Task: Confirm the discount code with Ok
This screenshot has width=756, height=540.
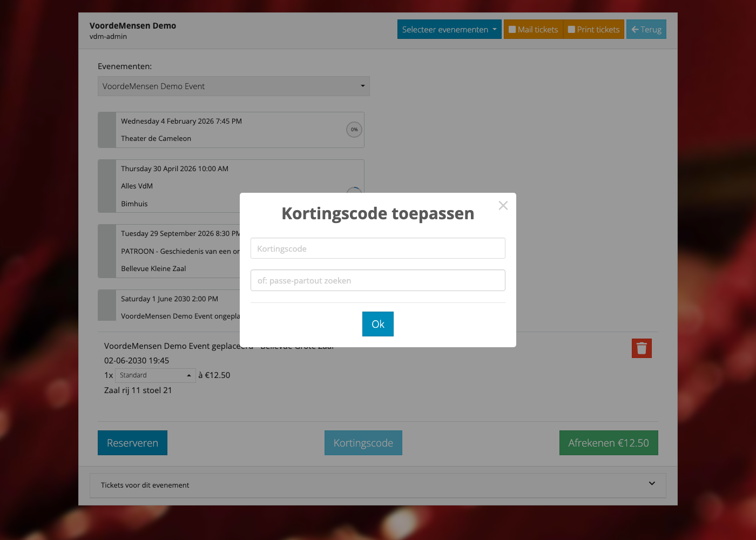Action: pyautogui.click(x=377, y=324)
